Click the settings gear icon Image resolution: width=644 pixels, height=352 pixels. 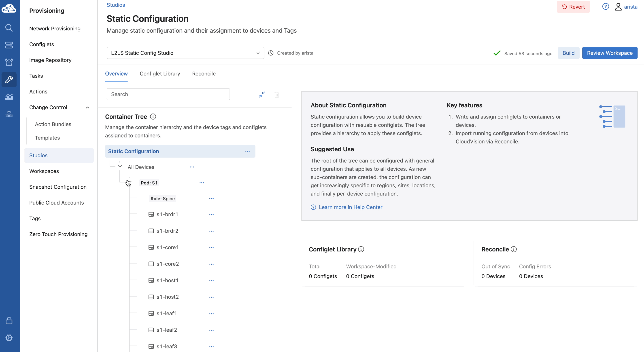(9, 338)
